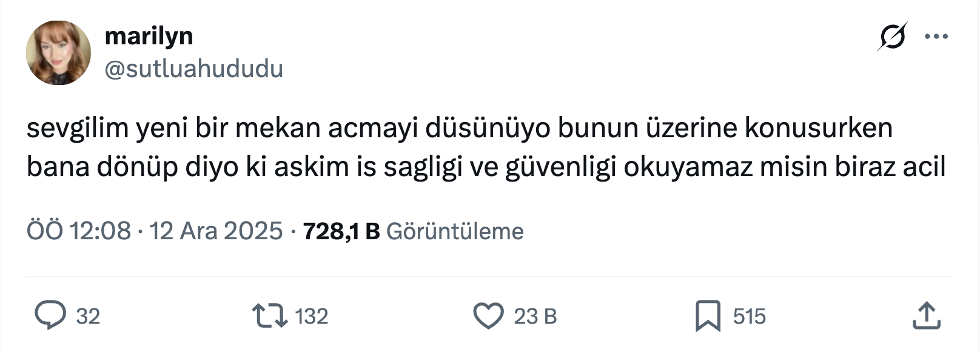The width and height of the screenshot is (980, 351).
Task: Click the reply speech bubble icon
Action: 50,316
